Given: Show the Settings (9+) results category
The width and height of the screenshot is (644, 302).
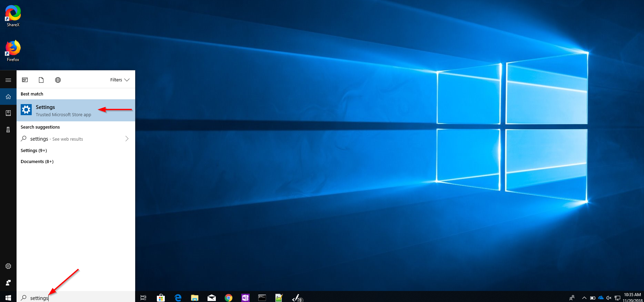Looking at the screenshot, I should click(34, 151).
